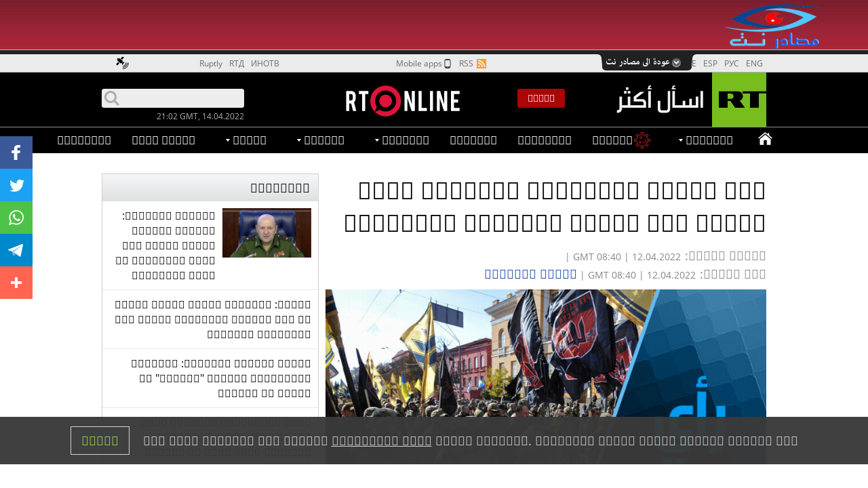Click the coronavirus icon in the menu
This screenshot has width=868, height=488.
coord(642,140)
